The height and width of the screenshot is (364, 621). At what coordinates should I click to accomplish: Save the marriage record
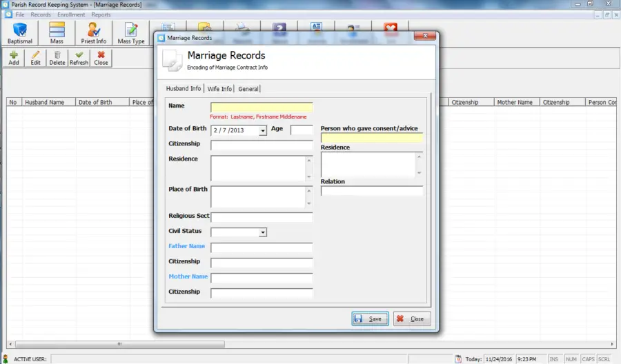[x=370, y=318]
